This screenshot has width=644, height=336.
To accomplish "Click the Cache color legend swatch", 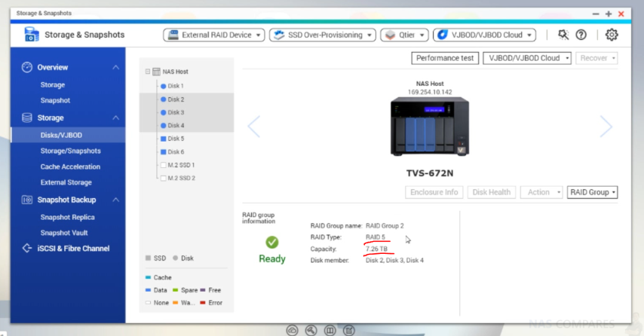I will [x=148, y=278].
